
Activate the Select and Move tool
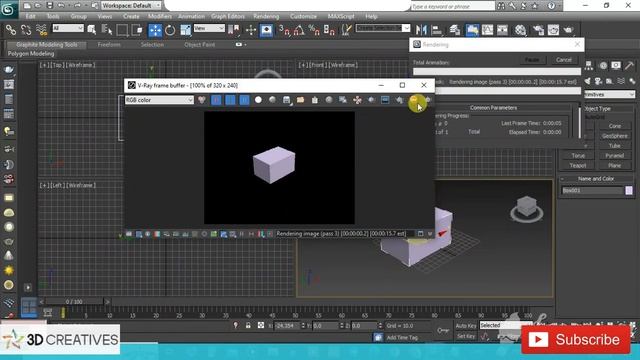click(x=155, y=30)
